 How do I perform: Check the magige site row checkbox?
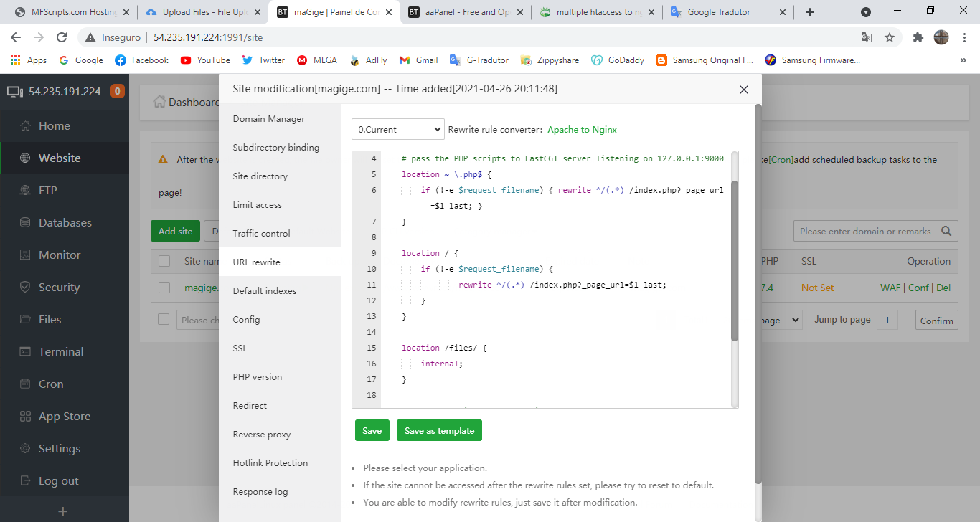click(164, 288)
